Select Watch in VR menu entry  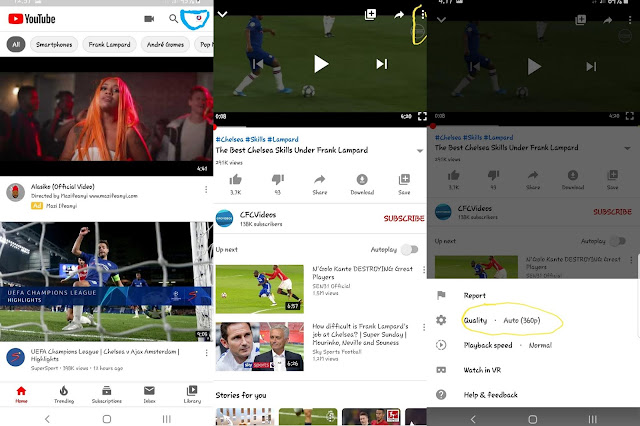(x=533, y=370)
